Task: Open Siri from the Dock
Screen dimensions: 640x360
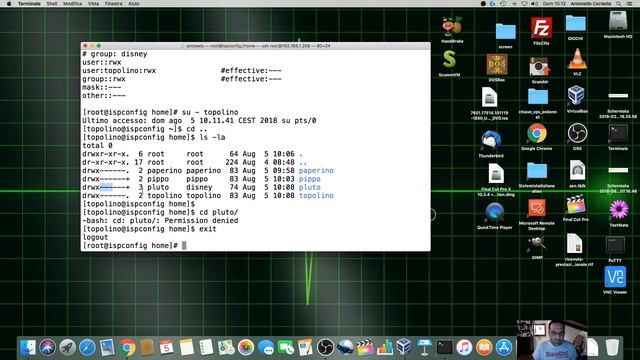Action: (x=48, y=348)
